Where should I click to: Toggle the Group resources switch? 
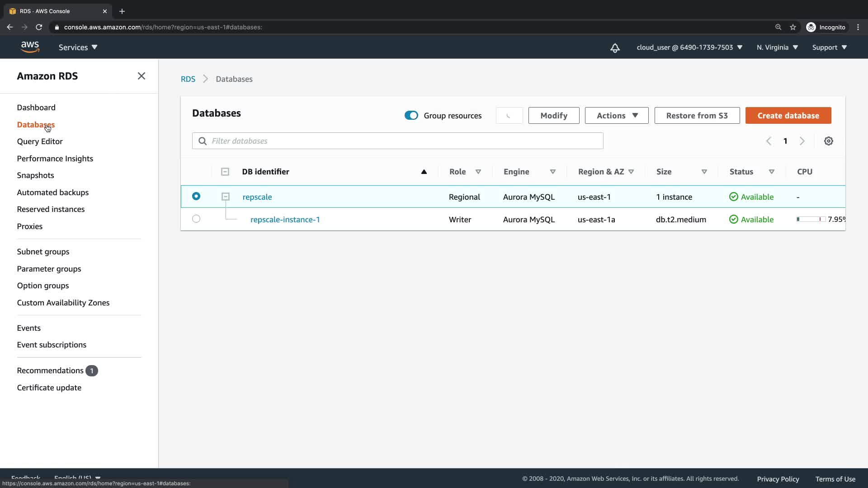pyautogui.click(x=411, y=116)
